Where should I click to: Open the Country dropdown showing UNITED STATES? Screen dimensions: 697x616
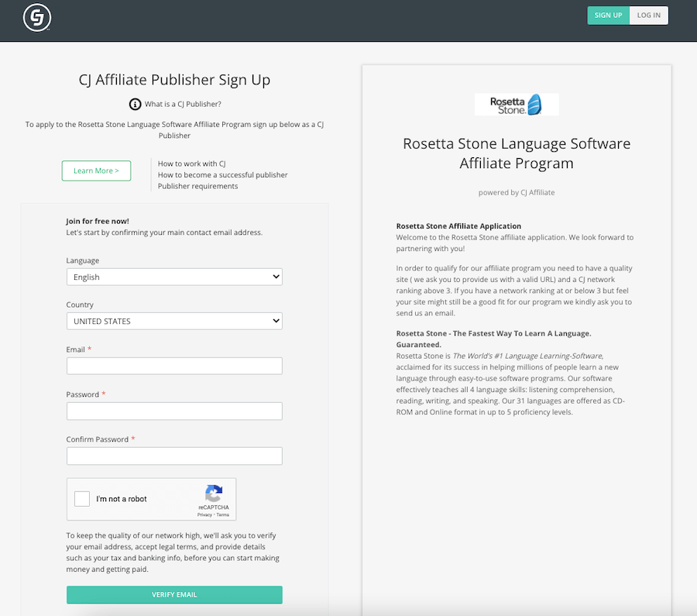(174, 321)
